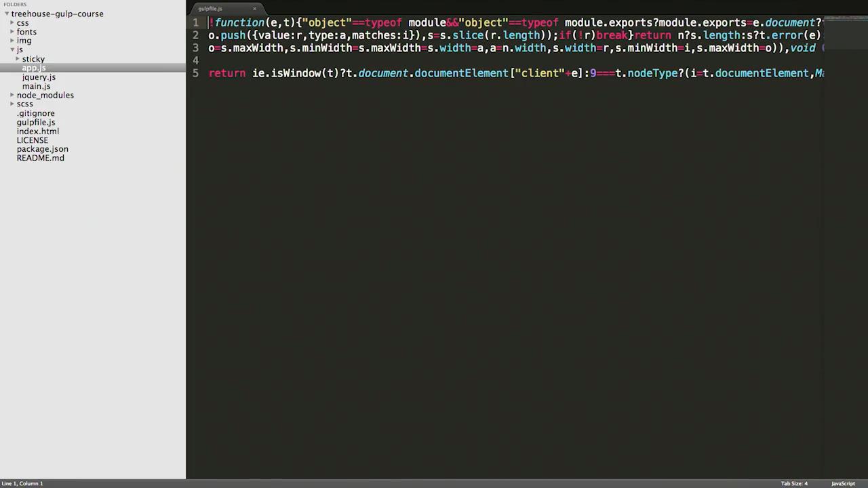Click 'documentElement' in line 5
868x488 pixels.
pyautogui.click(x=461, y=73)
